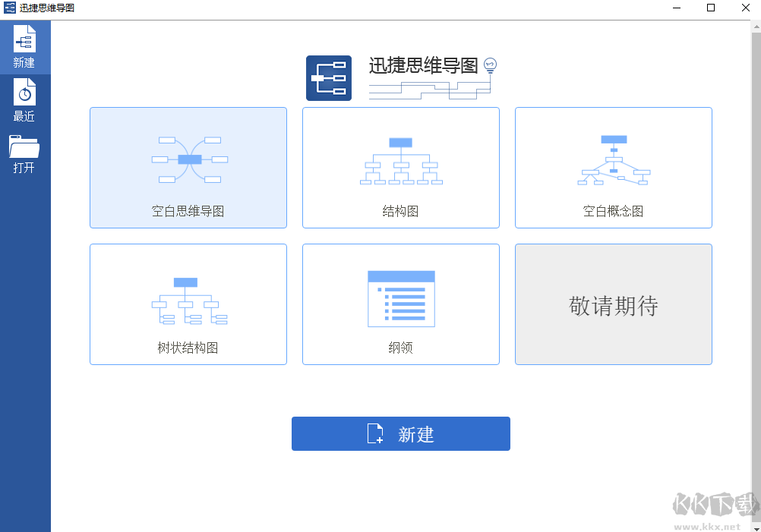Select the 空白概念图 template card
The image size is (761, 532).
[613, 167]
